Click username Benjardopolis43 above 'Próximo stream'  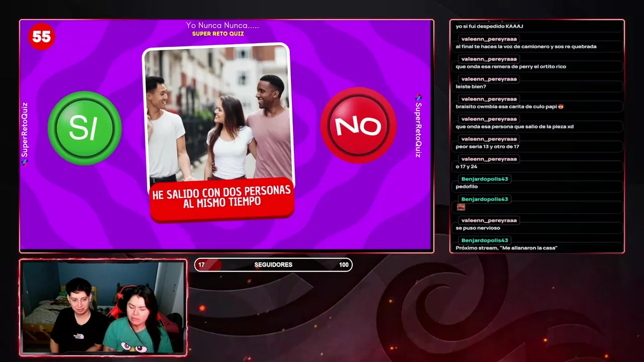pos(485,240)
